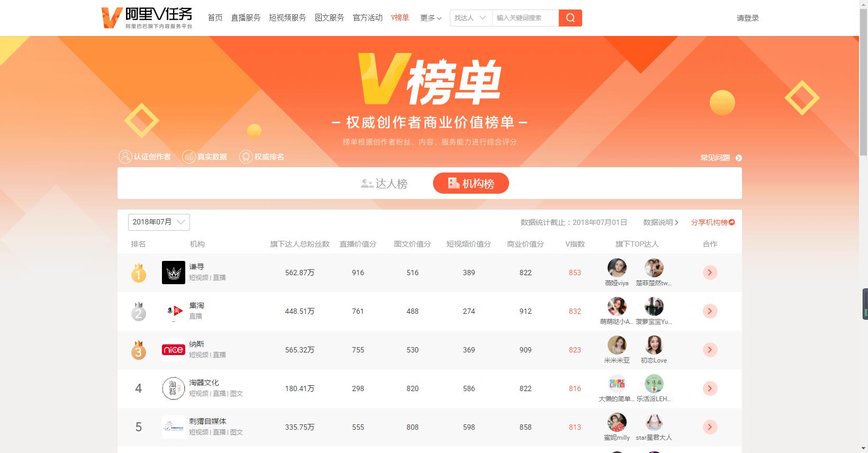Click 初恋Love talent avatar

coord(654,346)
